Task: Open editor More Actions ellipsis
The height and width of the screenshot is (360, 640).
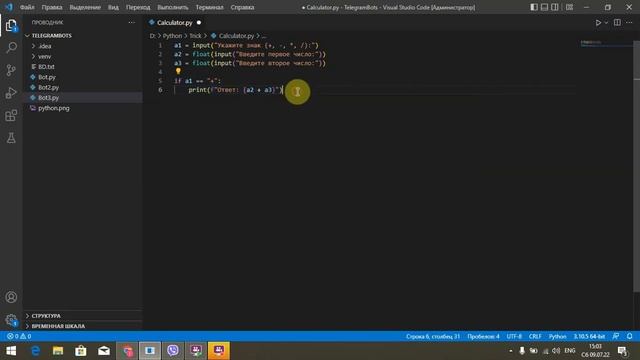Action: click(629, 23)
